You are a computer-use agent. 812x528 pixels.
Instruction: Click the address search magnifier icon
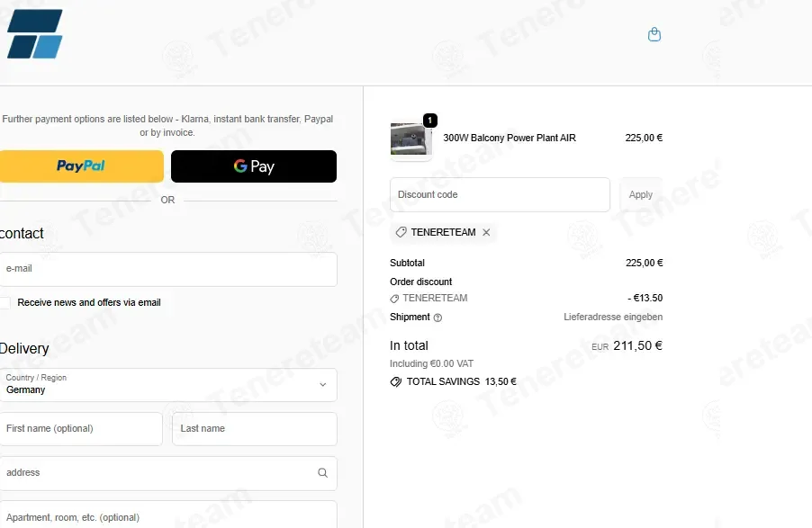pos(322,472)
